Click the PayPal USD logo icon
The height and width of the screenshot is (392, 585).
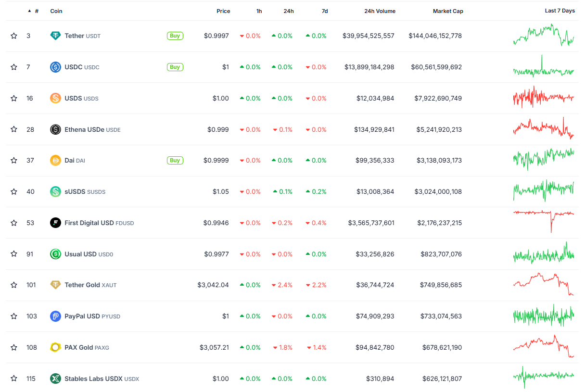(x=56, y=316)
